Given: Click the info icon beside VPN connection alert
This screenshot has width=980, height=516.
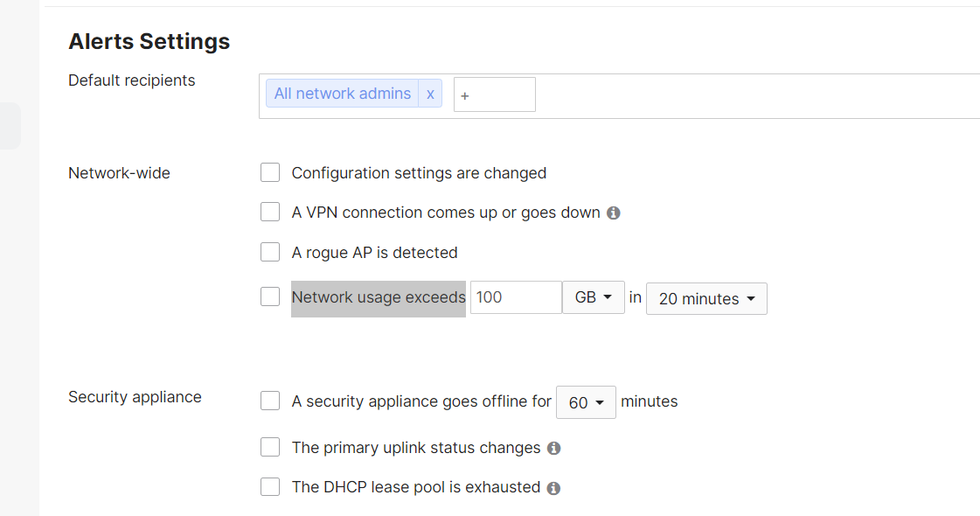Looking at the screenshot, I should pyautogui.click(x=614, y=213).
